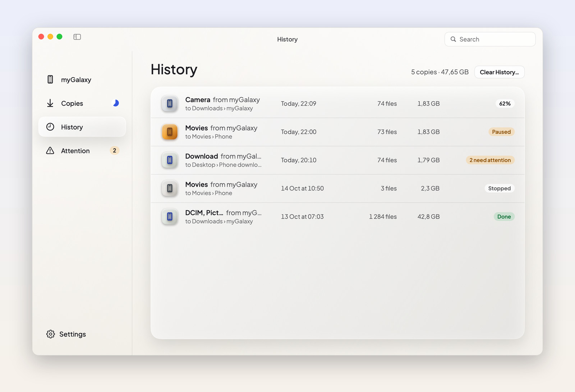This screenshot has height=392, width=575.
Task: Click the 2 need attention badge
Action: pyautogui.click(x=490, y=160)
